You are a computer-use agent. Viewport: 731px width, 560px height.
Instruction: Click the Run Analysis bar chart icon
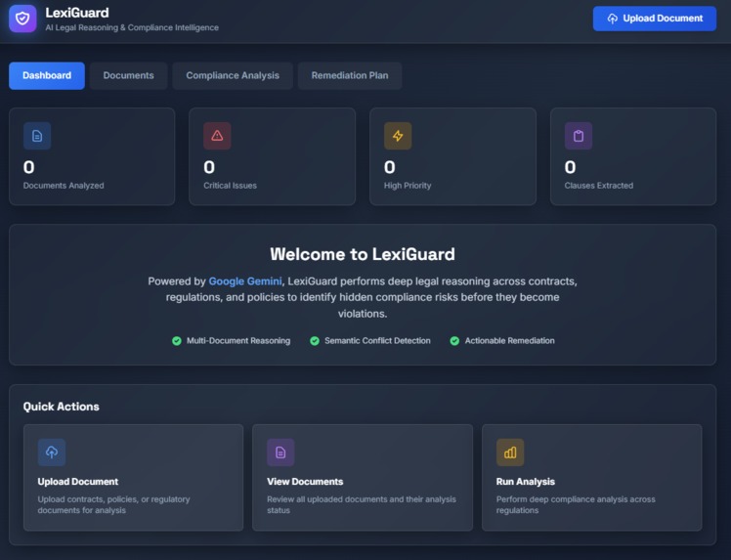[510, 452]
